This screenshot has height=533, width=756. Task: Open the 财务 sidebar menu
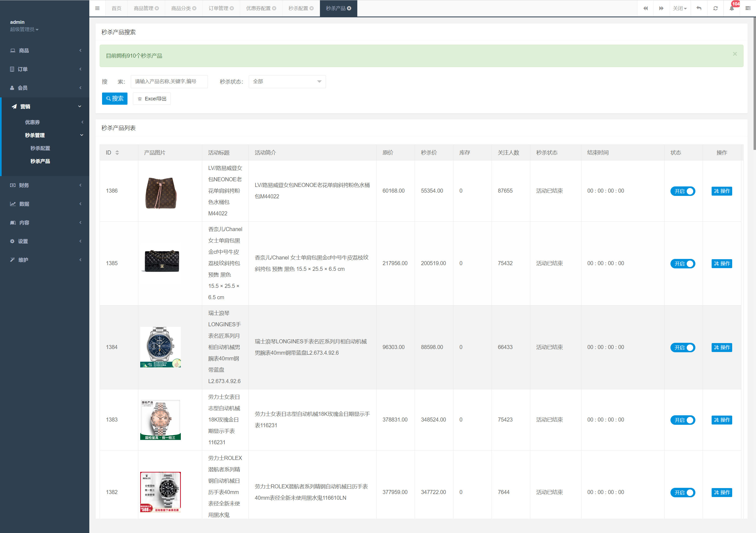pyautogui.click(x=45, y=185)
